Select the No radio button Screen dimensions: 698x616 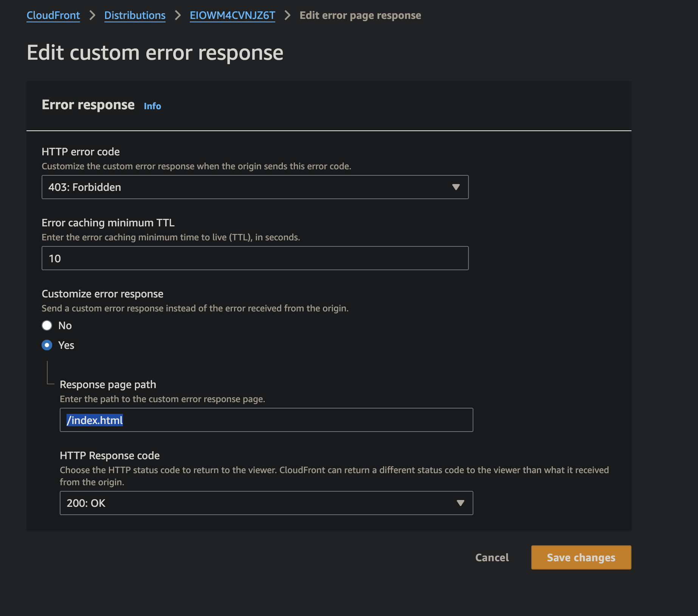(x=47, y=325)
